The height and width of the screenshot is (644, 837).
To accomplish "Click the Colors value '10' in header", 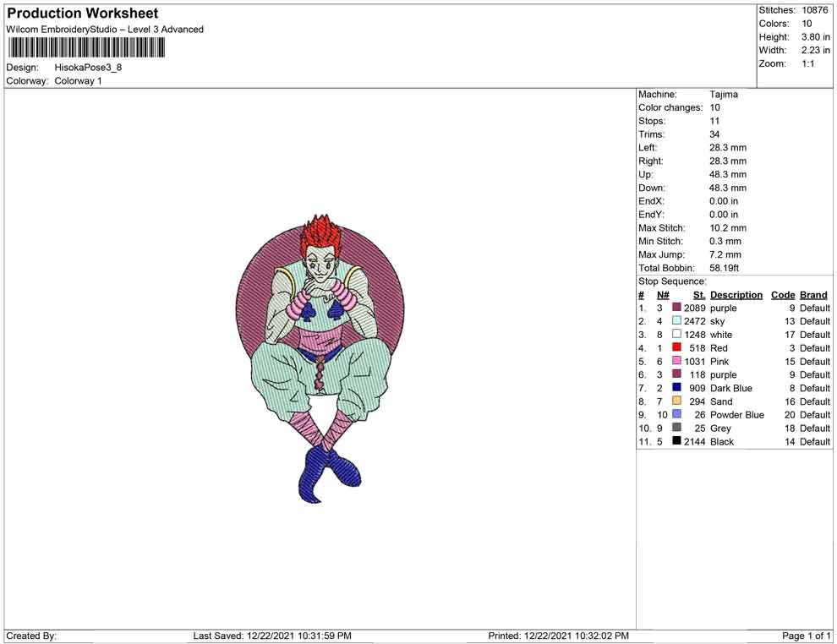I will pyautogui.click(x=807, y=24).
